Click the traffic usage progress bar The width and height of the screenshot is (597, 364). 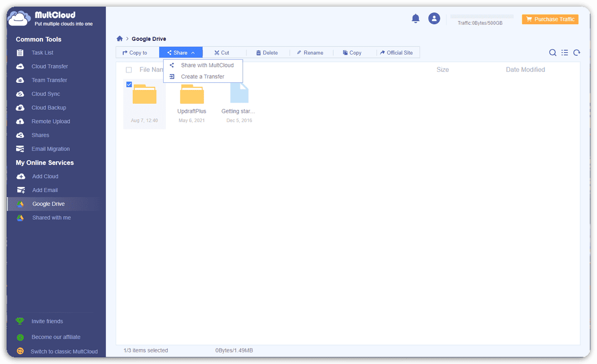point(482,17)
